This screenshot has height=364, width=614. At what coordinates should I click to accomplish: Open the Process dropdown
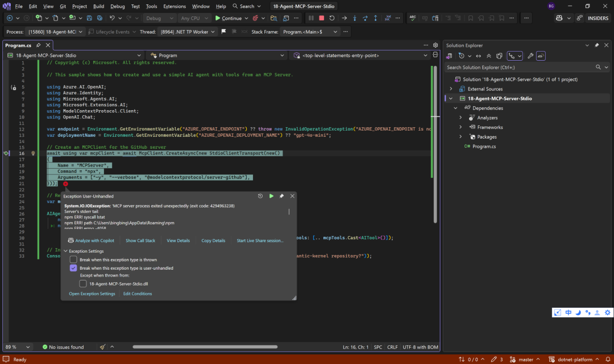coord(55,32)
